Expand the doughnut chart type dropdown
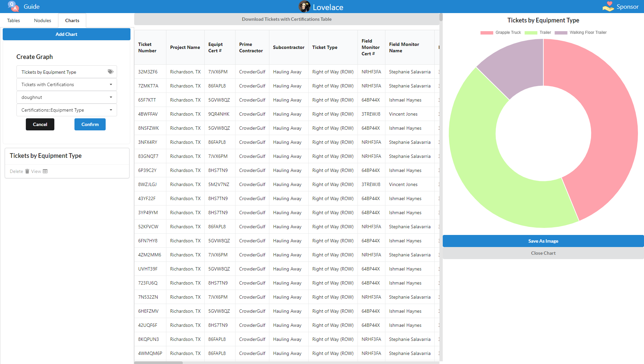The image size is (644, 364). click(x=66, y=97)
